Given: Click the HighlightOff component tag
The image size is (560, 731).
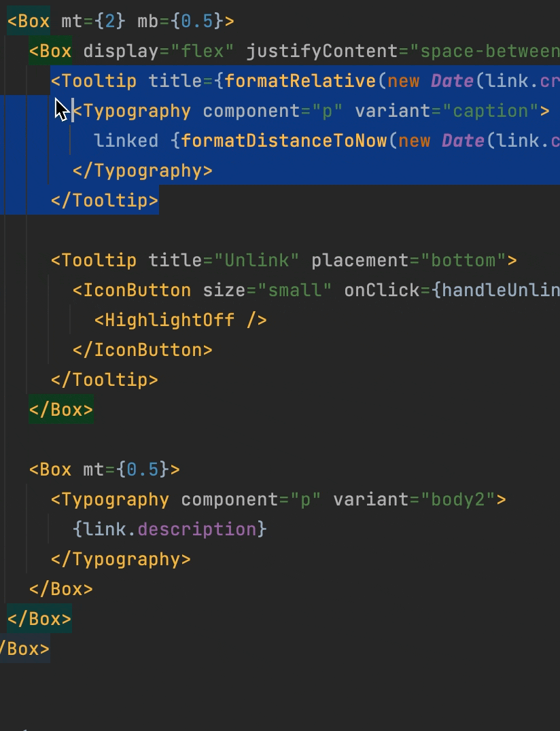Looking at the screenshot, I should [x=181, y=320].
